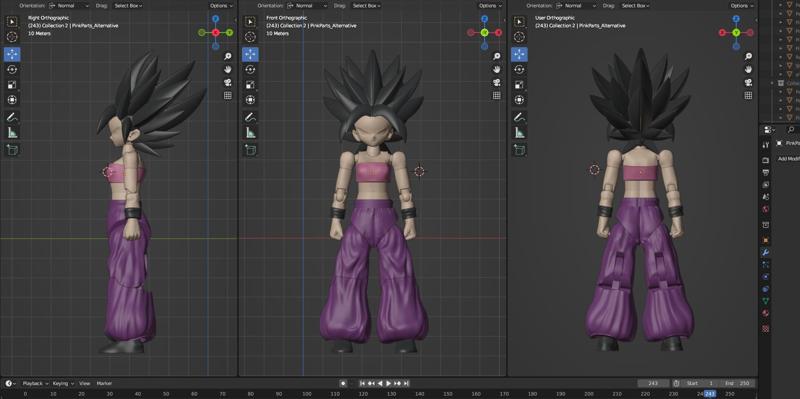Open the Modifiers wrench tab in Properties
Viewport: 800px width, 399px height.
click(x=765, y=252)
